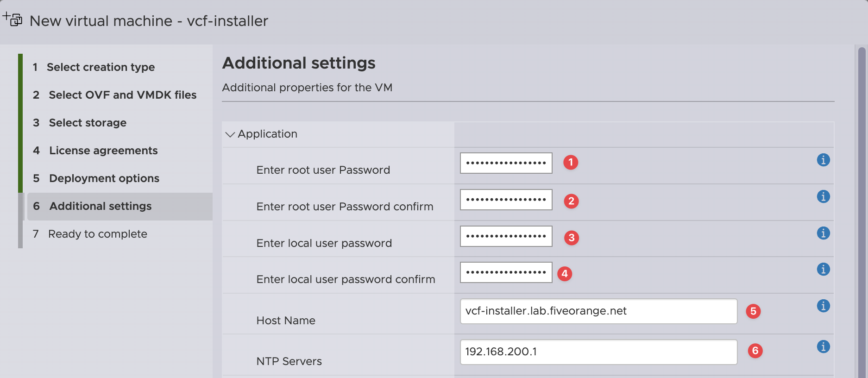This screenshot has width=868, height=378.
Task: Click red marker 5 next to Host Name
Action: [753, 311]
